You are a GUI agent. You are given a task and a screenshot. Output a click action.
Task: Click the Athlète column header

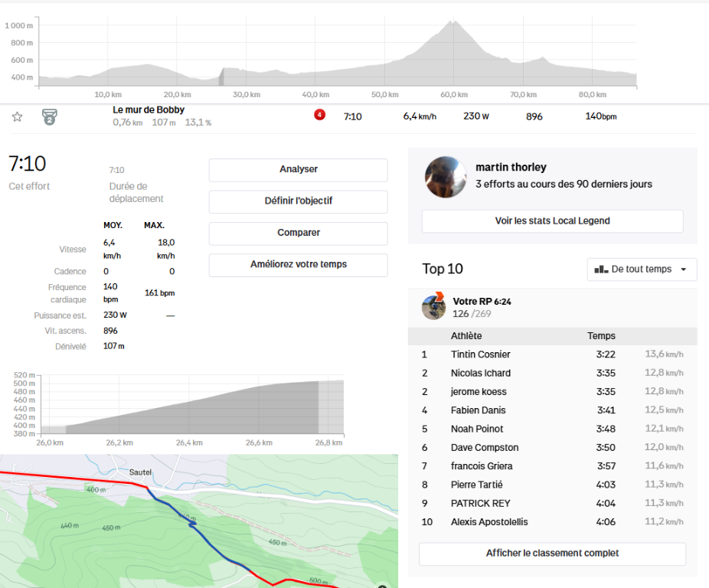(466, 335)
